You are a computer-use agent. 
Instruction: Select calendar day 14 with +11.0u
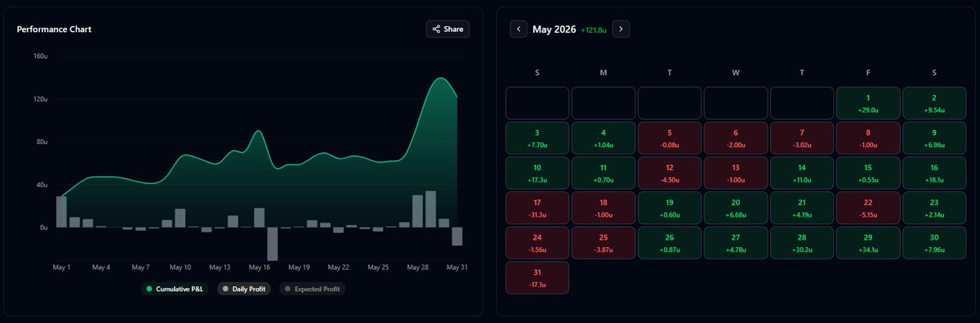[x=802, y=173]
